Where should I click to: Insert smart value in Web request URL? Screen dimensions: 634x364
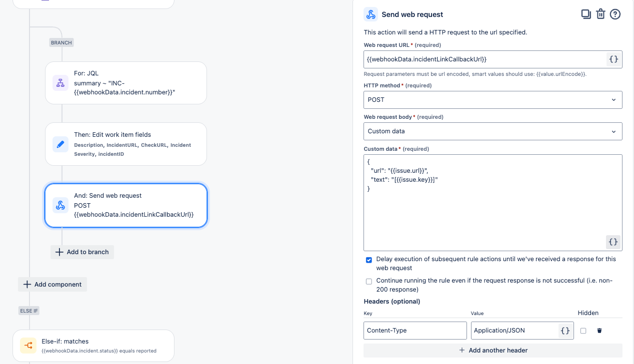pos(613,59)
